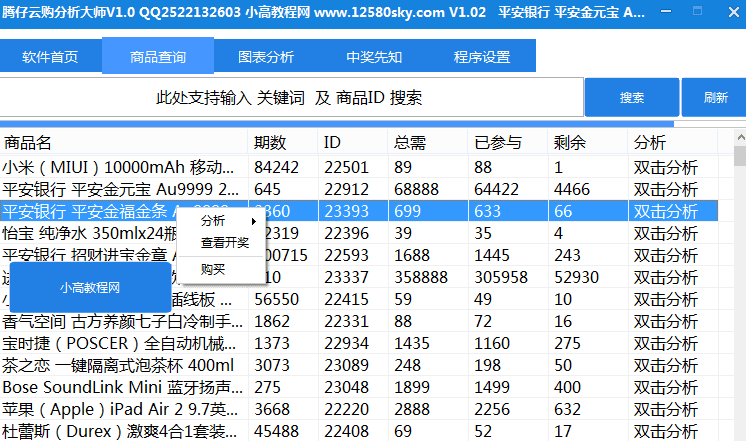This screenshot has width=746, height=441.
Task: Select the 宝时捷（POSCER）全自动机械 row
Action: click(359, 343)
